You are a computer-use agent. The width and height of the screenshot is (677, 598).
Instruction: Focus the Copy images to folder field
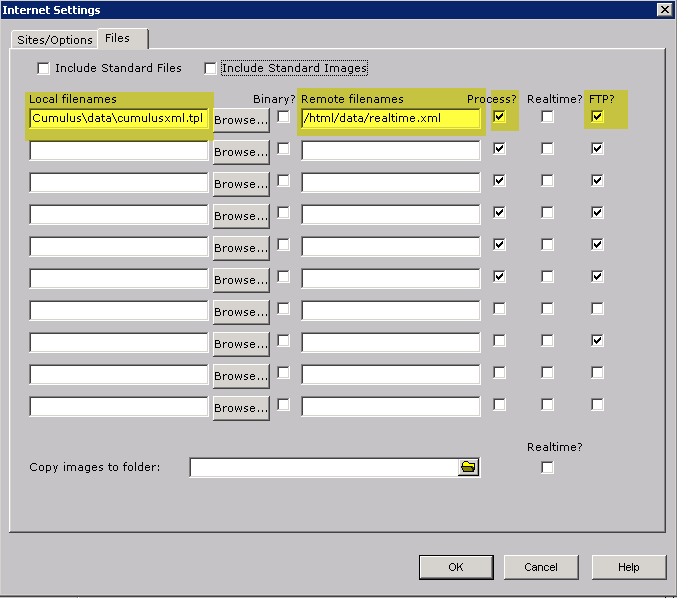click(x=323, y=467)
